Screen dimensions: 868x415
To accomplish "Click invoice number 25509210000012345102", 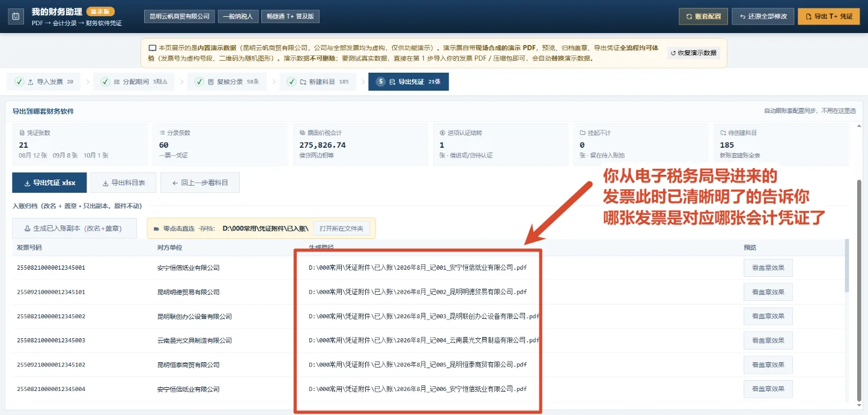I will (x=51, y=365).
